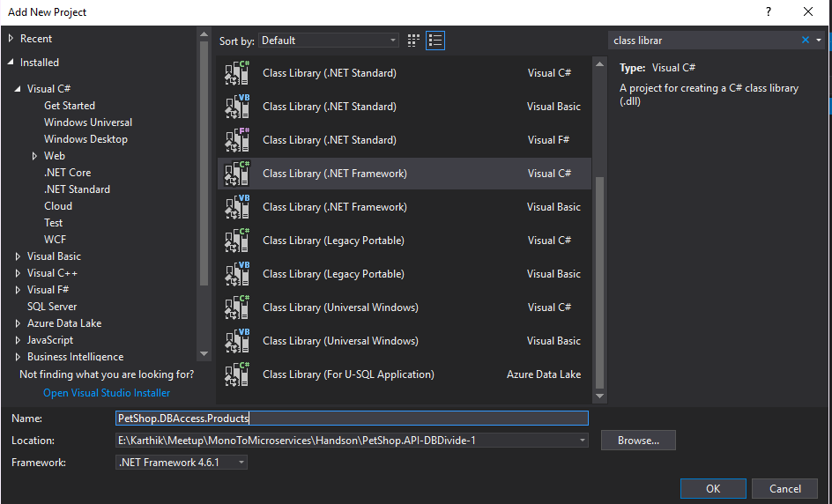Expand the Visual Basic node
This screenshot has width=832, height=504.
click(18, 256)
